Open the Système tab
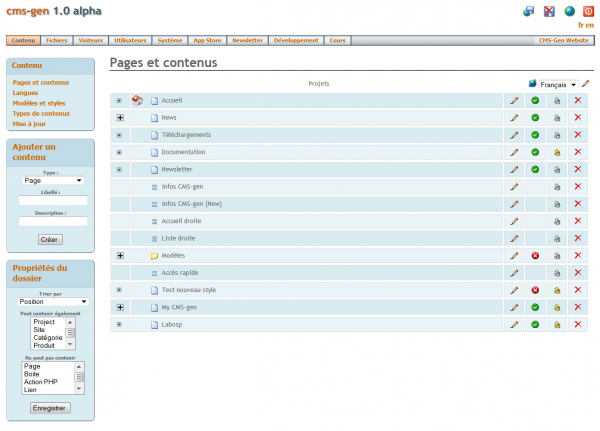 pos(170,40)
